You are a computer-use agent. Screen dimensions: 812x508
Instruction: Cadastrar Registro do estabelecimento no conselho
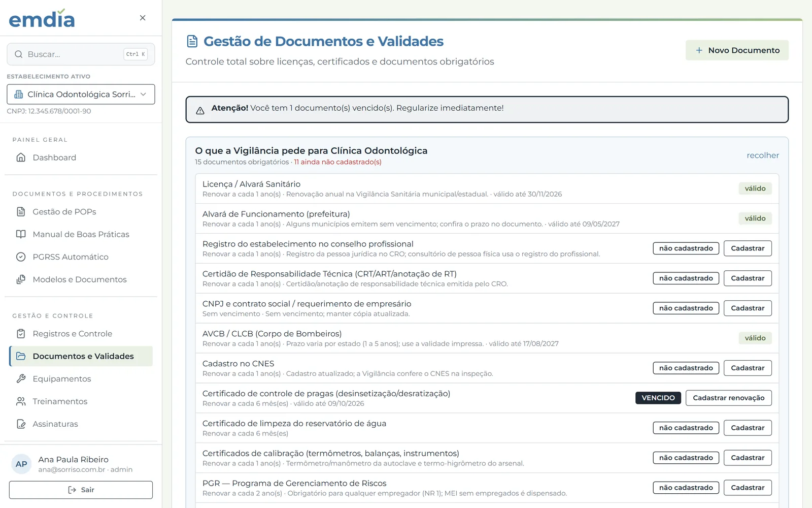coord(748,248)
